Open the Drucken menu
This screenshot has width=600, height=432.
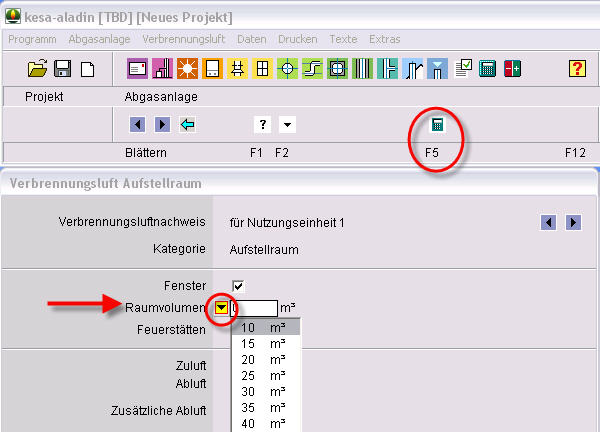coord(297,39)
